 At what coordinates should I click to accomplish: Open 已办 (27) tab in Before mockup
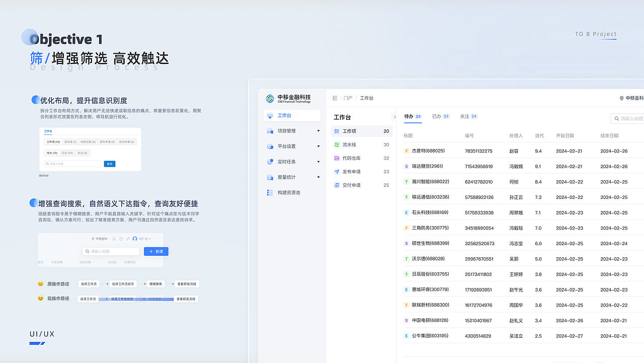pyautogui.click(x=66, y=153)
